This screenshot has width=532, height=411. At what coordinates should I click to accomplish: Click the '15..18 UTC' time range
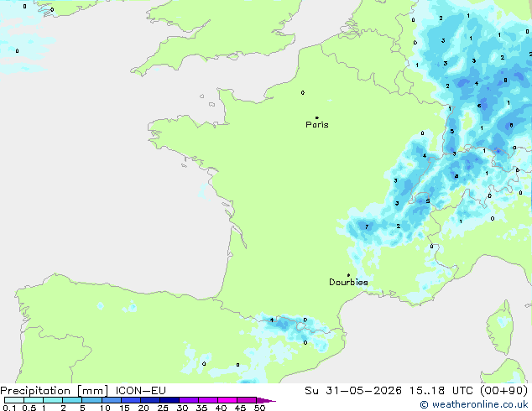441,391
